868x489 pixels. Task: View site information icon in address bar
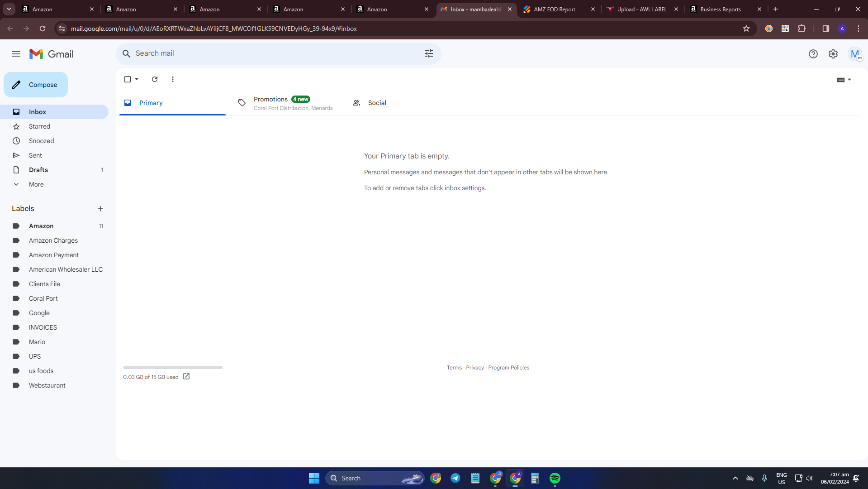[62, 29]
